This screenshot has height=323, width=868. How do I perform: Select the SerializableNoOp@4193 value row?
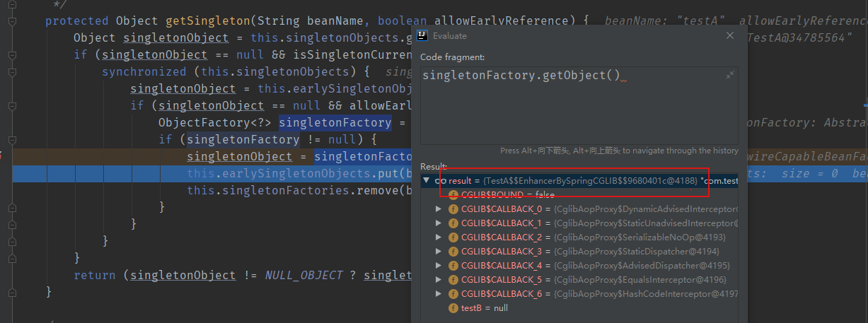pos(579,237)
